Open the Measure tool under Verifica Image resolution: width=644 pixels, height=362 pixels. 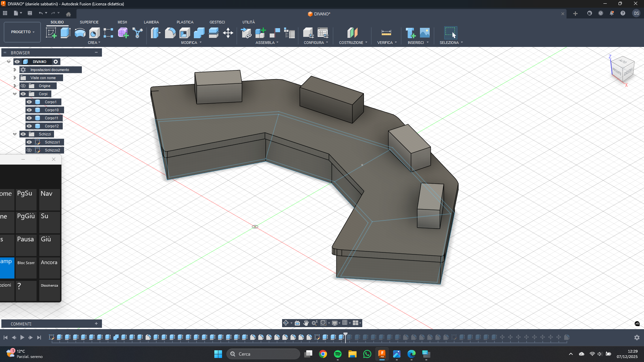point(386,33)
